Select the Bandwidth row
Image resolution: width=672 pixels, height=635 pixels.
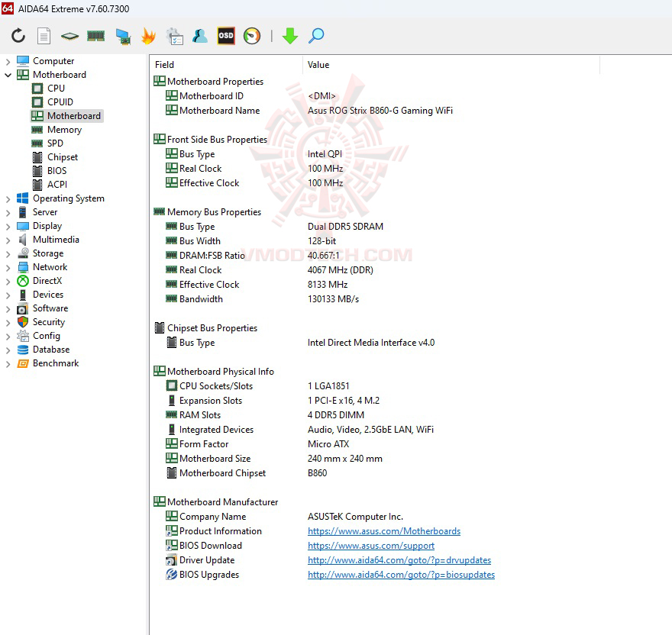(262, 299)
